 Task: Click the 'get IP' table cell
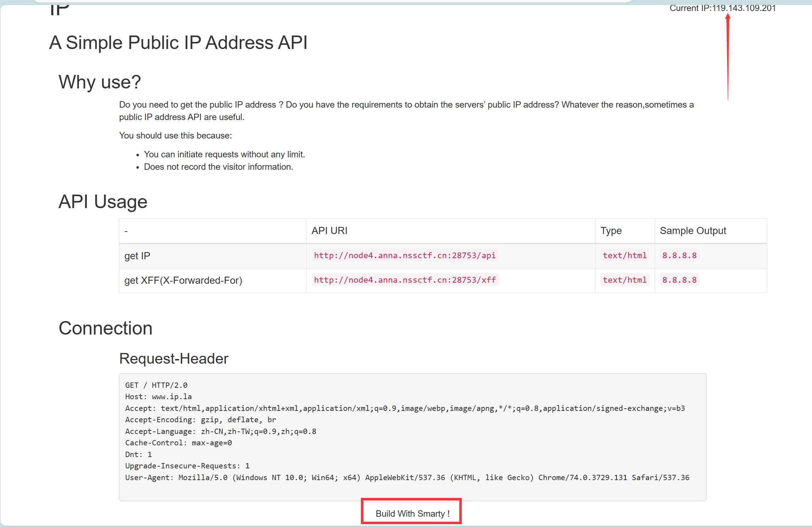137,256
